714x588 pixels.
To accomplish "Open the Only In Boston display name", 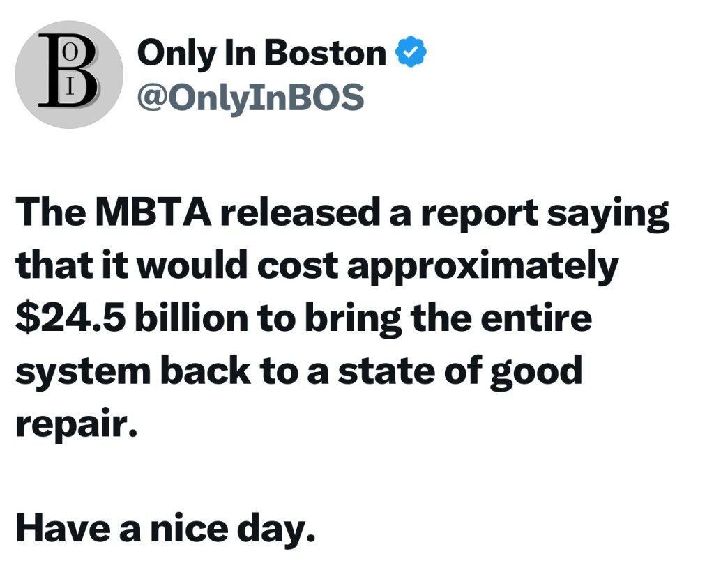I will click(x=261, y=54).
